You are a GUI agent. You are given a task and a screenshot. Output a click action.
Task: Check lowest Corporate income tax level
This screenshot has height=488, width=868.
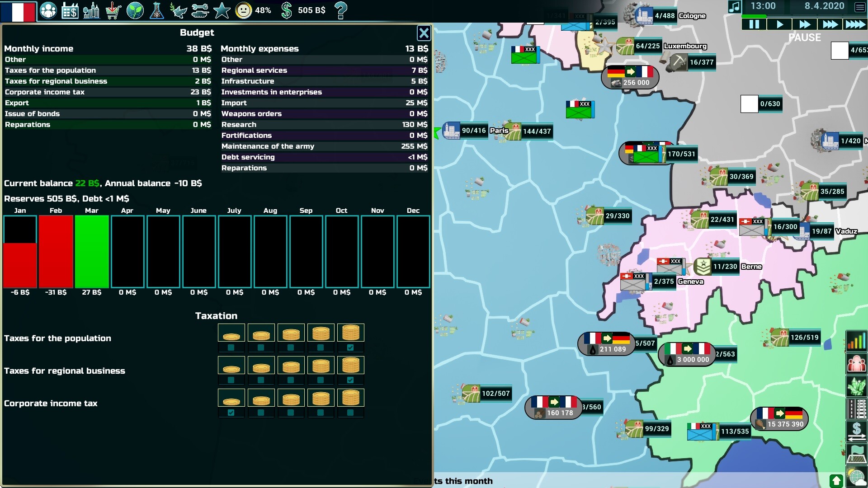tap(231, 413)
